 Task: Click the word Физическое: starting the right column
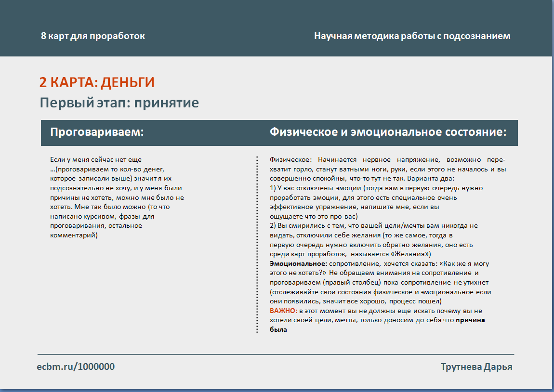click(291, 159)
